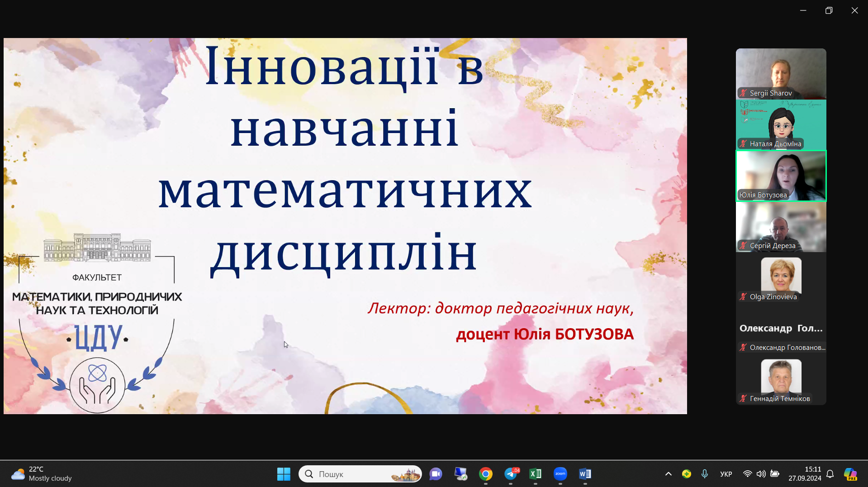Screen dimensions: 868x487
Task: Open the weather widget showing 22°C
Action: (42, 474)
